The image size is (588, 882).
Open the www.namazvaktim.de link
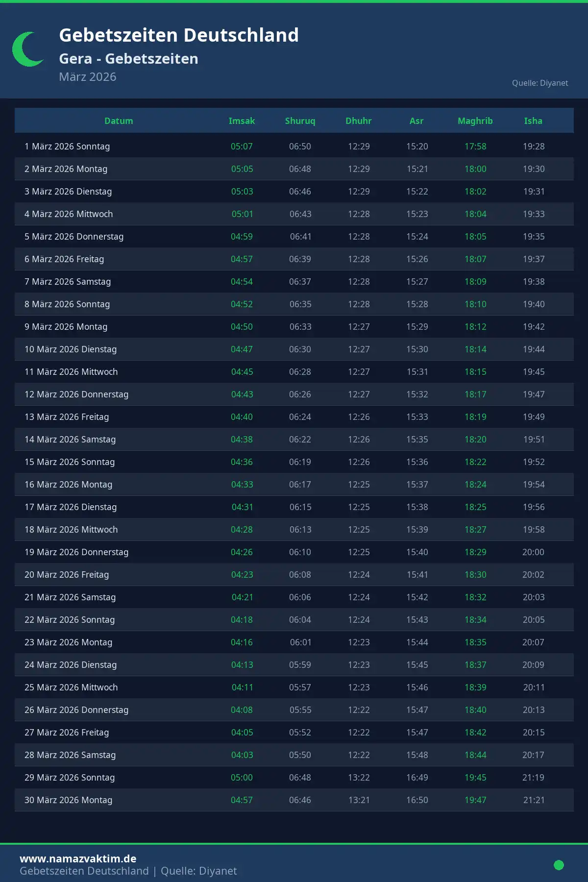point(78,858)
